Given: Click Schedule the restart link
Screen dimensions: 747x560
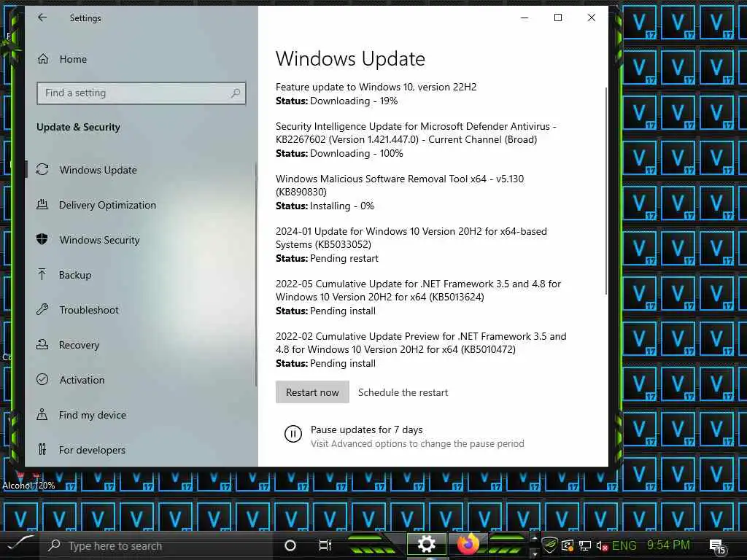Looking at the screenshot, I should pos(403,392).
